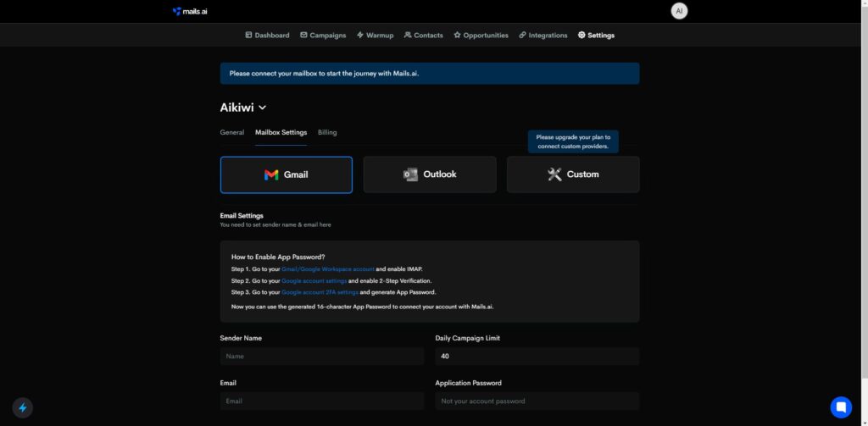This screenshot has width=868, height=426.
Task: Go to Dashboard in navigation
Action: 267,35
